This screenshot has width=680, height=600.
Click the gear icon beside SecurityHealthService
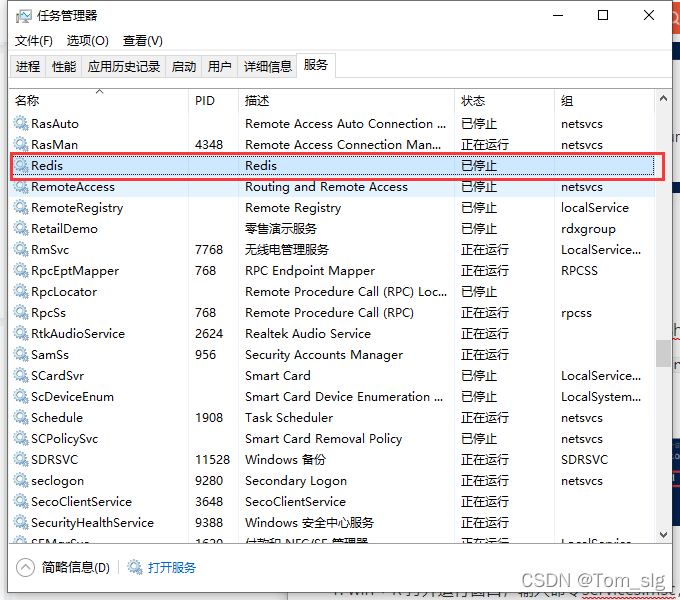21,523
